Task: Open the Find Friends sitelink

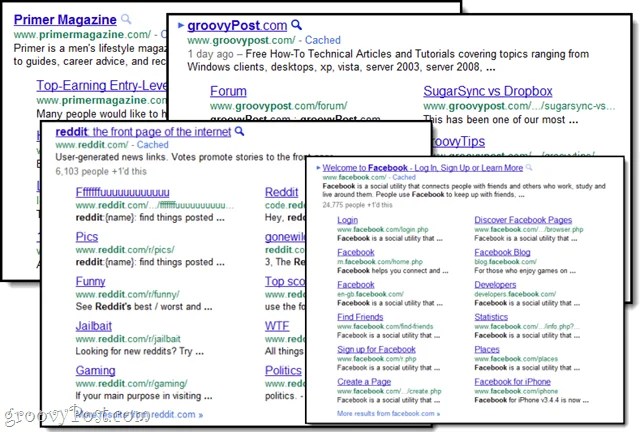Action: [x=360, y=317]
